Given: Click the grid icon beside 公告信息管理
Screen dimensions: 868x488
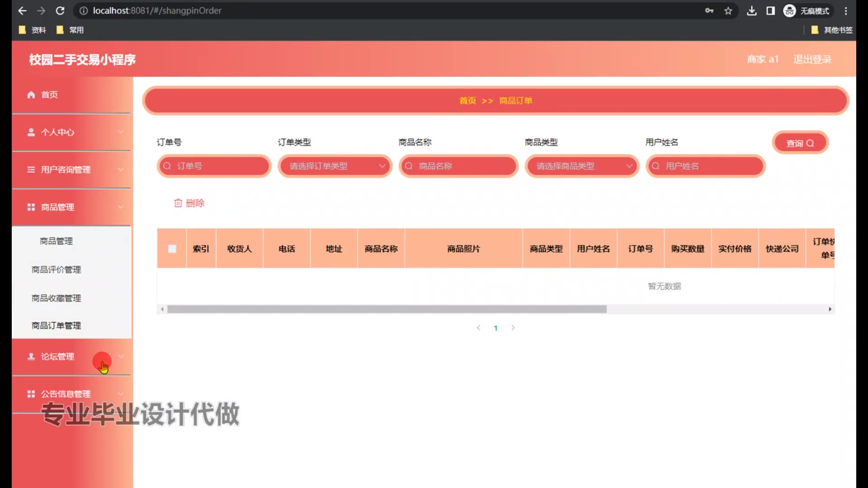Looking at the screenshot, I should coord(31,394).
